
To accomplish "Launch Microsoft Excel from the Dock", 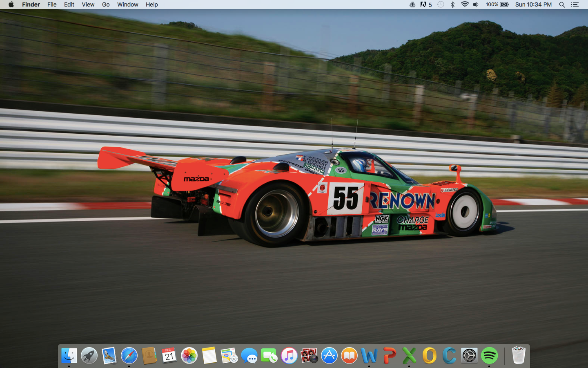I will 409,356.
